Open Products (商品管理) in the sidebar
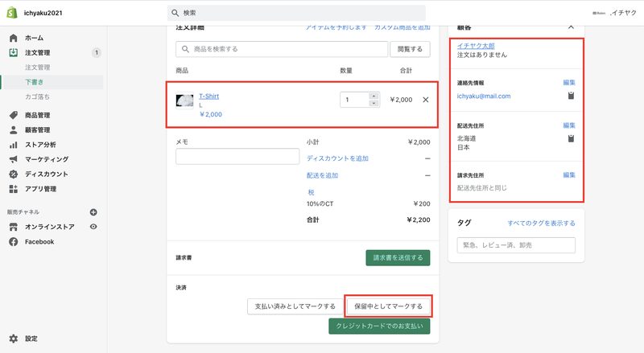This screenshot has width=644, height=353. click(37, 115)
